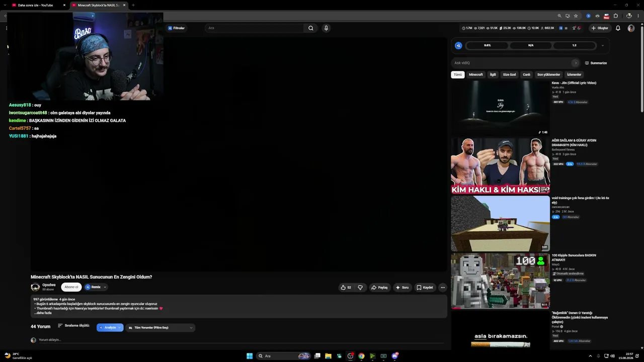The width and height of the screenshot is (644, 362).
Task: Expand the vidIQ score panel chevron
Action: pos(602,46)
